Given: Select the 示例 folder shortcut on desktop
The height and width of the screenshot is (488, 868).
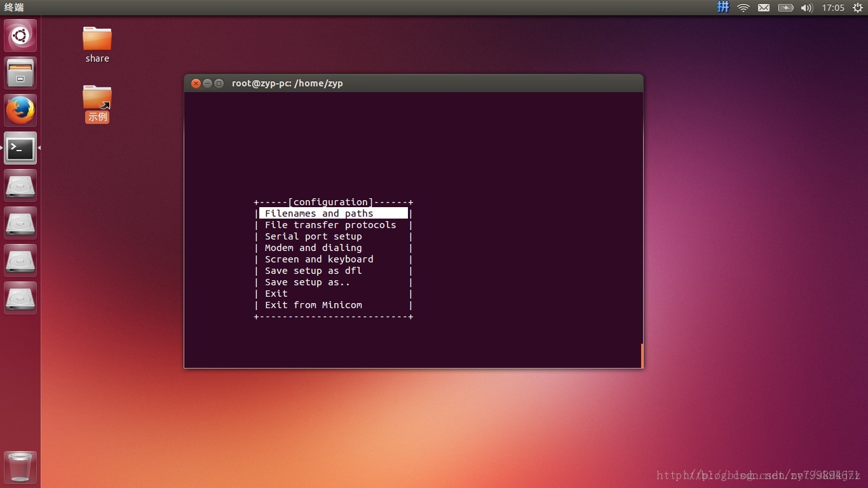Looking at the screenshot, I should (97, 104).
